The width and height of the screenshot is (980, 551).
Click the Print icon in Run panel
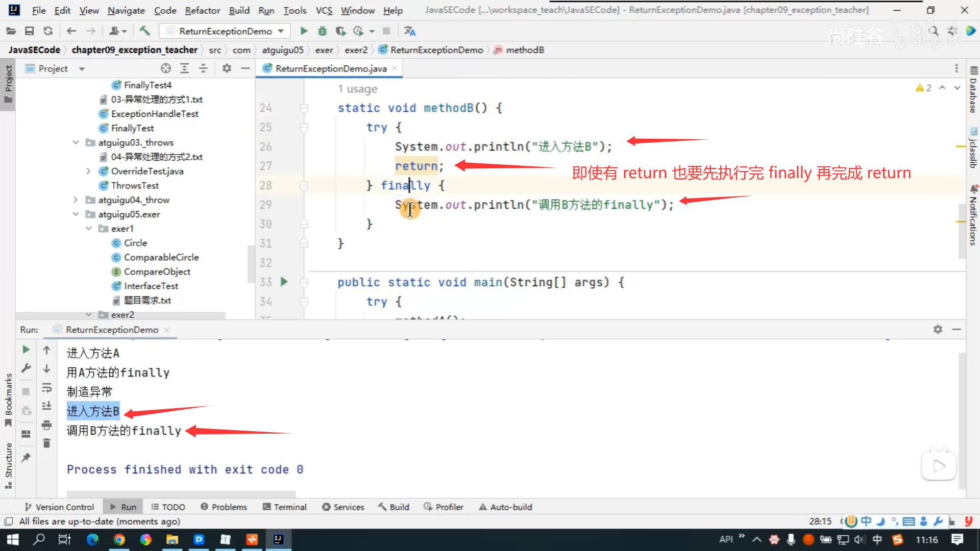coord(46,424)
